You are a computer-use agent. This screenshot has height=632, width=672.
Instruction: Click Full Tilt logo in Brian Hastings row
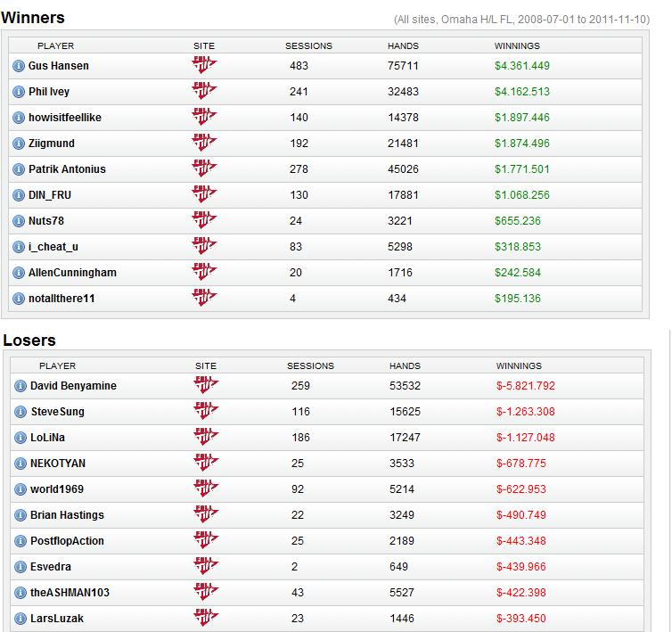pyautogui.click(x=206, y=514)
